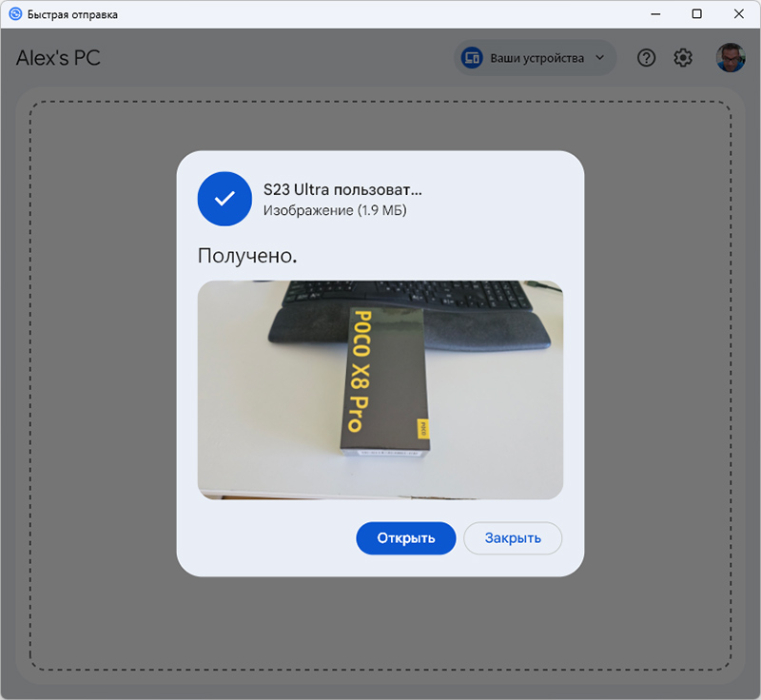Click the received POCO X8 Pro image preview
761x700 pixels.
tap(380, 390)
